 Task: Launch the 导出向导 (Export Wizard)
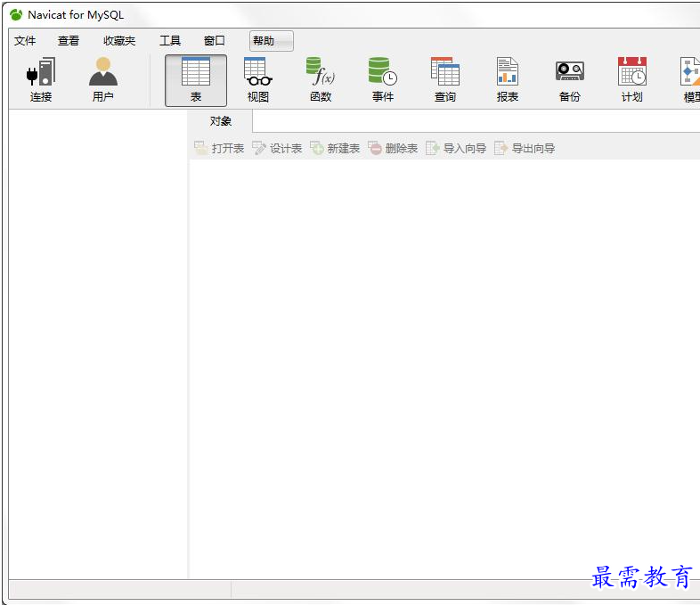525,148
